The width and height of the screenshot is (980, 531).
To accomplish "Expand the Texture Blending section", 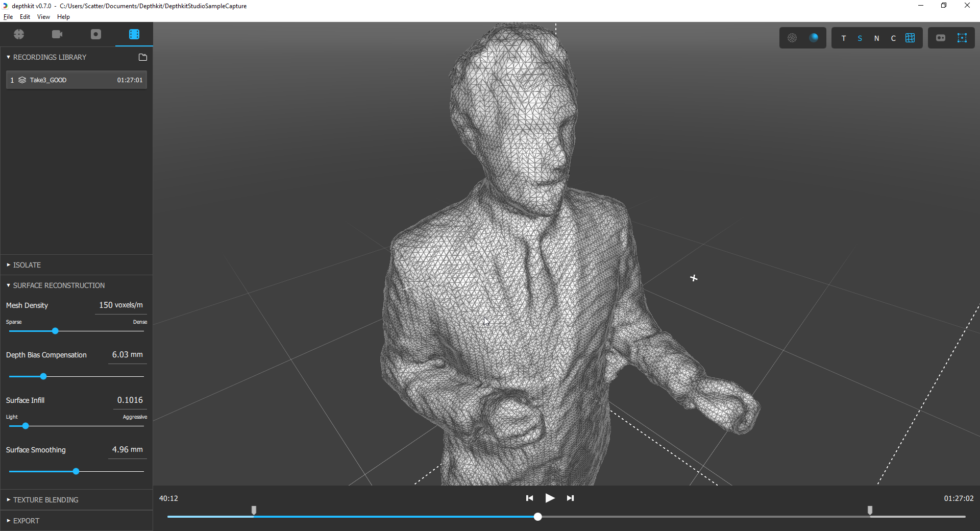I will [45, 500].
